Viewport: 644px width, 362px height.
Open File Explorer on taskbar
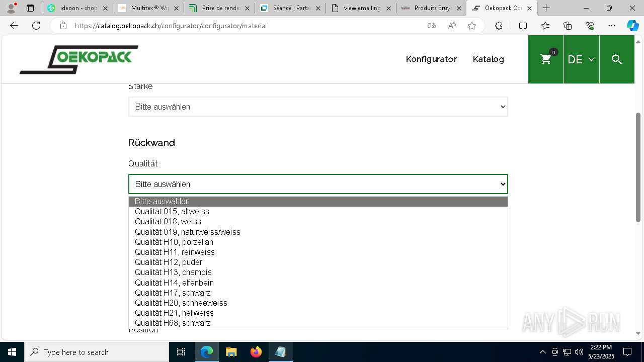(x=231, y=352)
